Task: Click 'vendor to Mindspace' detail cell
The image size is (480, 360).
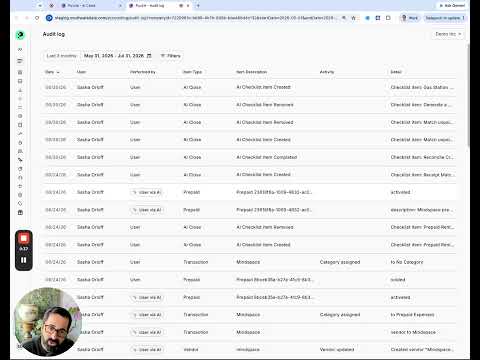Action: tap(413, 332)
